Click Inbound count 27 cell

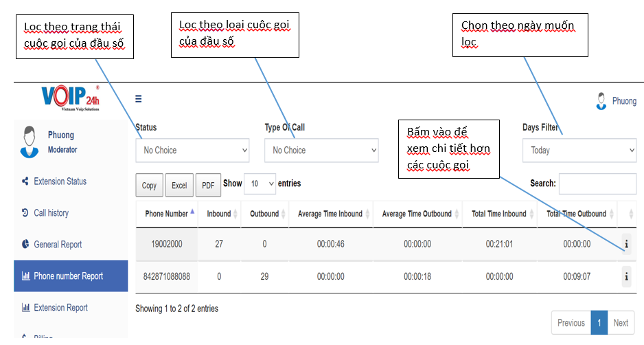219,244
